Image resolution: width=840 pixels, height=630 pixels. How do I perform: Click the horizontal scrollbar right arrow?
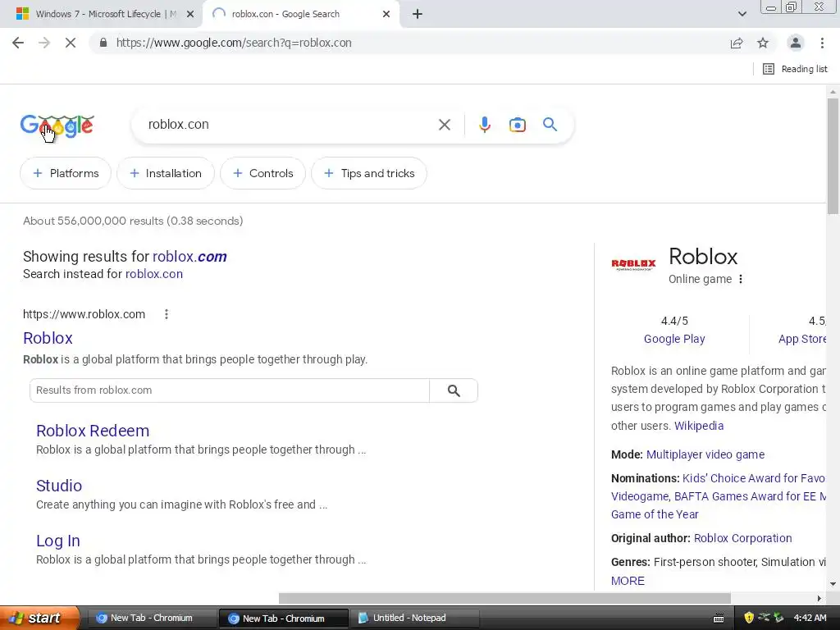(x=819, y=598)
